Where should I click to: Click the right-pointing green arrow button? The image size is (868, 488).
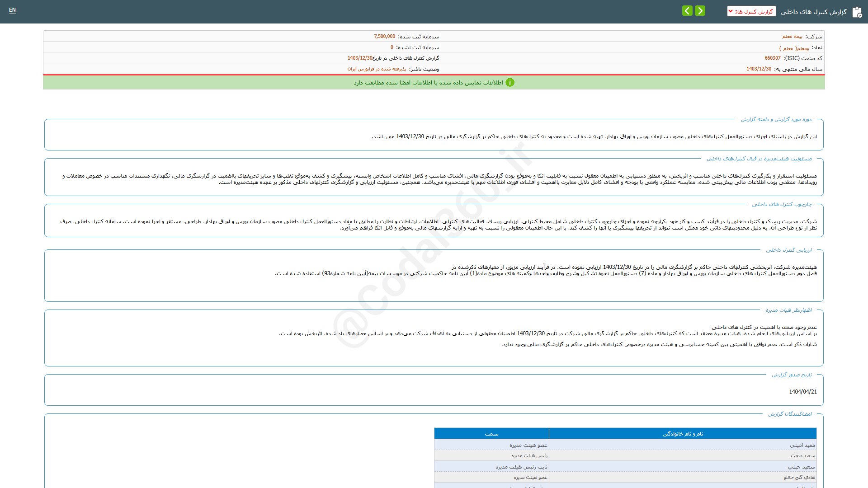[700, 11]
